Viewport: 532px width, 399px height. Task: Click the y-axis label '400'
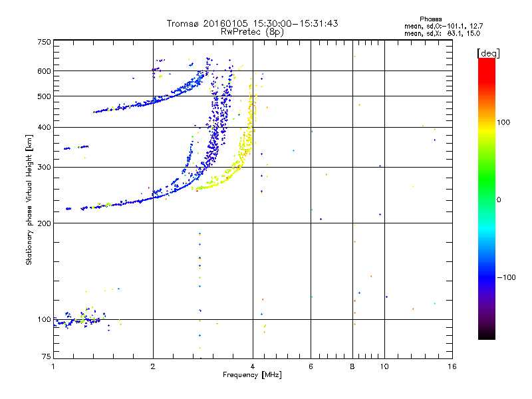tap(44, 127)
